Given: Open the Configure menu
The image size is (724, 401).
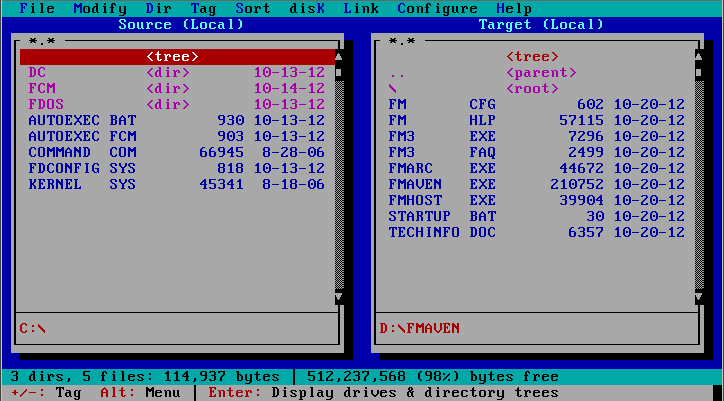Looking at the screenshot, I should click(x=437, y=8).
